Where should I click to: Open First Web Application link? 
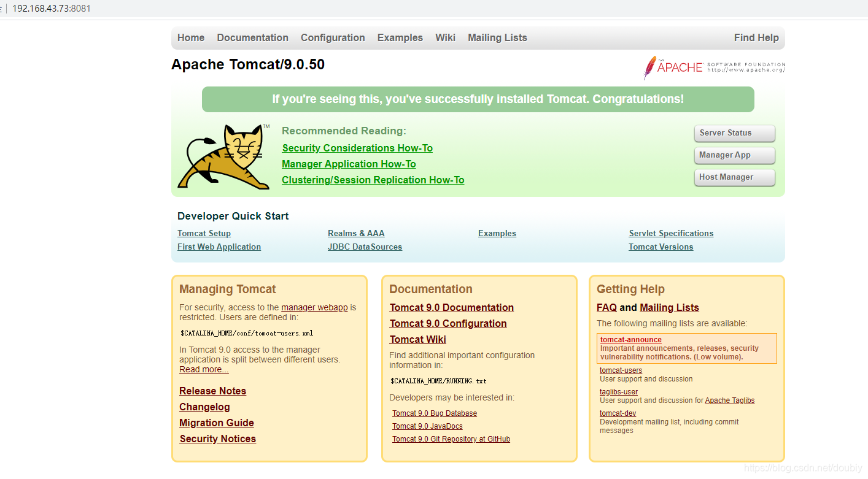pos(219,247)
